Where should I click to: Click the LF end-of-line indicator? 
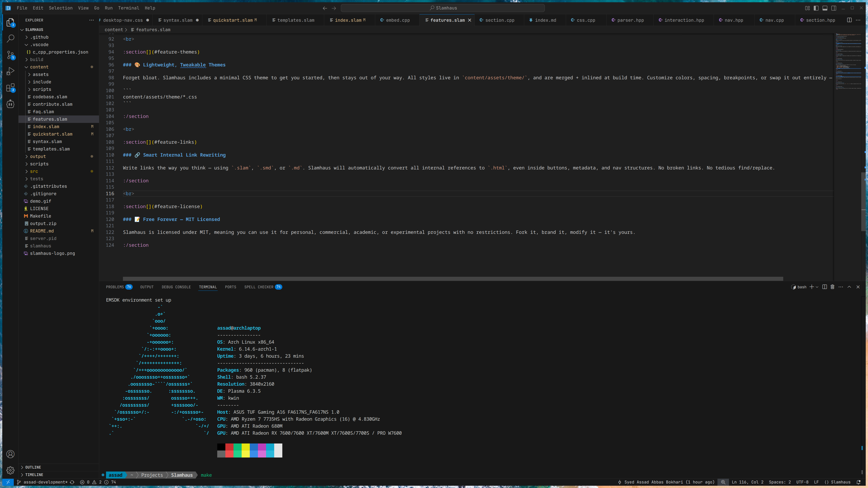[x=816, y=482]
